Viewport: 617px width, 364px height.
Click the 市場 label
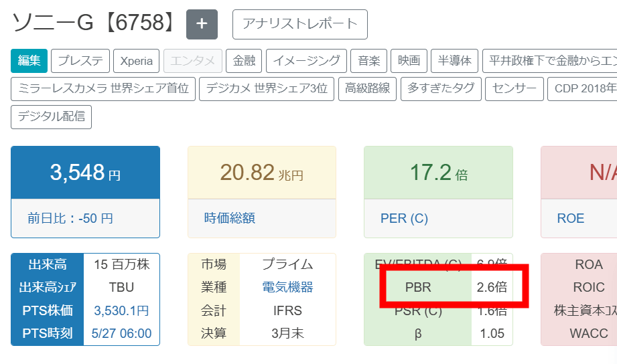coord(214,264)
